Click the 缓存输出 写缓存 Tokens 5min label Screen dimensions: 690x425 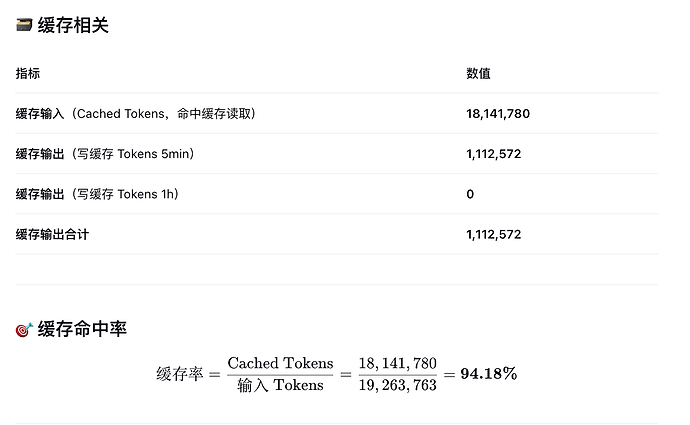[105, 154]
